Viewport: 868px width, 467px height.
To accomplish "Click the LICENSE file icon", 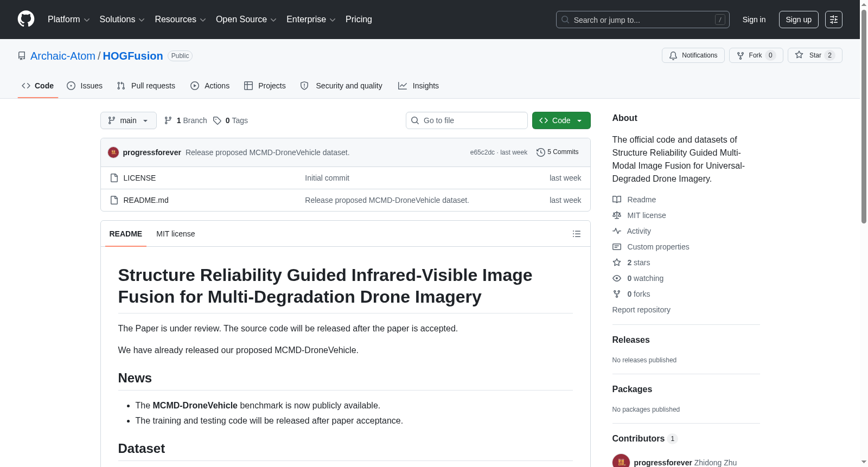I will pyautogui.click(x=114, y=178).
